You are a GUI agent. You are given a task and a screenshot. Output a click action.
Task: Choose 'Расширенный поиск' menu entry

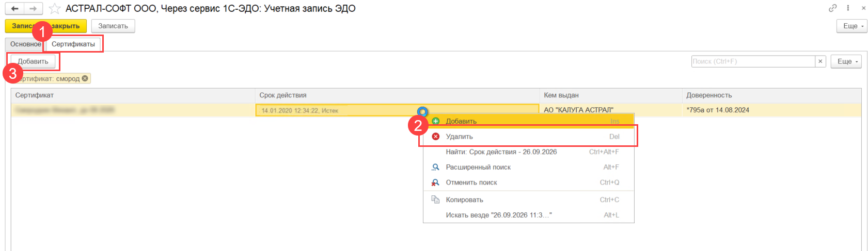point(478,167)
